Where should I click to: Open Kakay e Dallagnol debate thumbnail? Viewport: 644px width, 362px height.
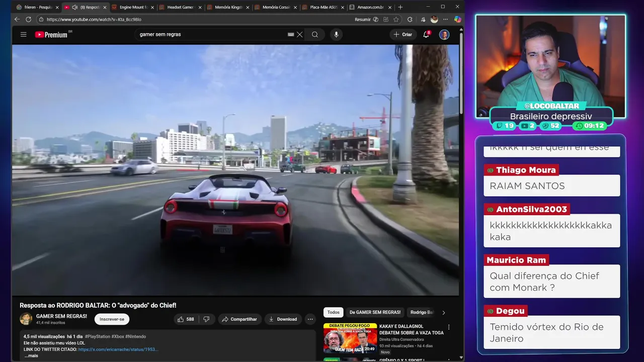coord(350,338)
